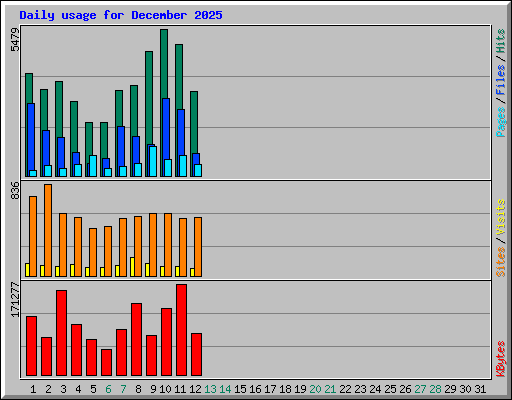Click the 'KBytes' legend label

[x=501, y=359]
